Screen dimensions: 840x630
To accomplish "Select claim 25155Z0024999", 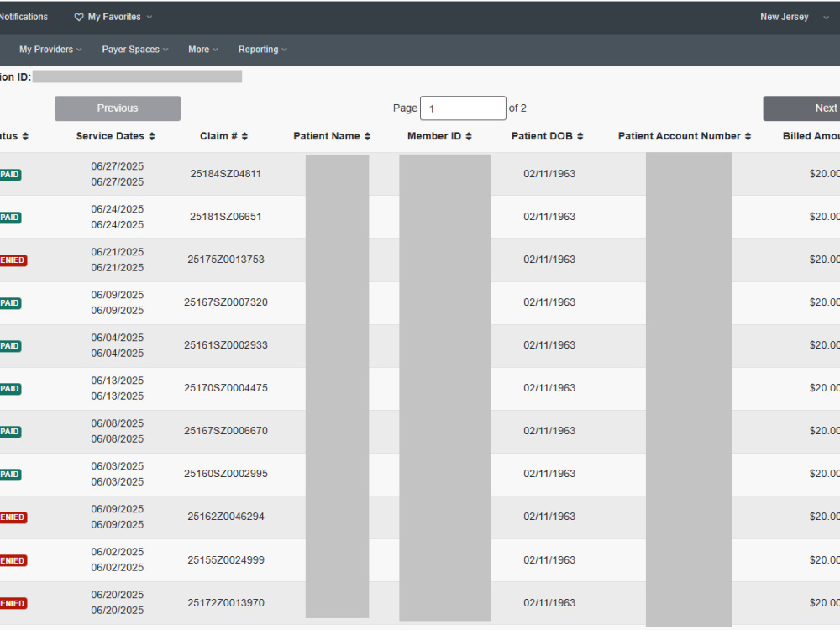I will [x=225, y=560].
